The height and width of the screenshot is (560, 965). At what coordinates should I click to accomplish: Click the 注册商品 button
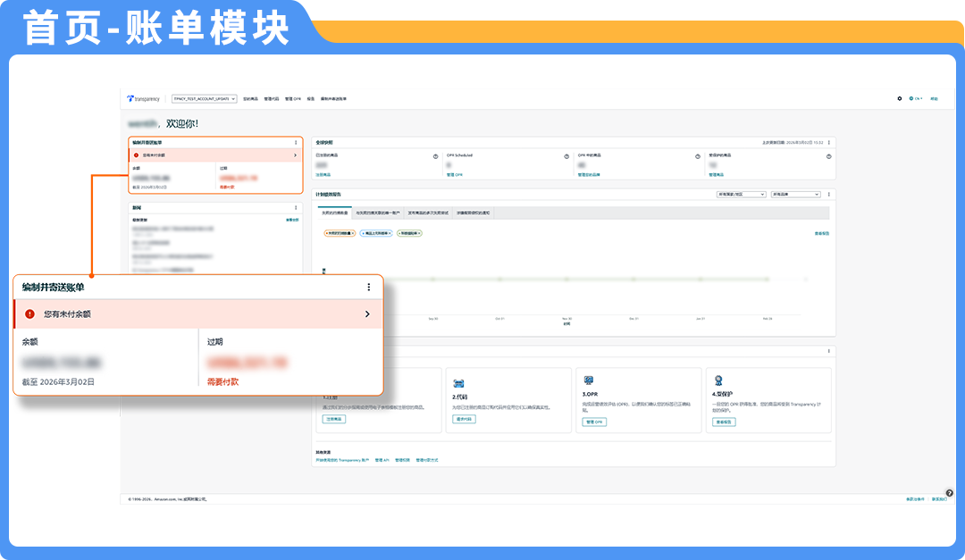(x=333, y=419)
